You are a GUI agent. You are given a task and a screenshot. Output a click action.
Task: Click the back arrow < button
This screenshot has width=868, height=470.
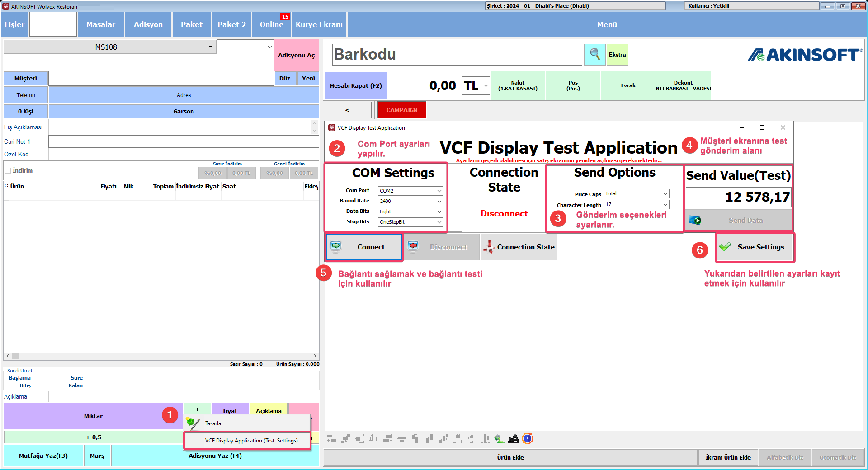tap(347, 110)
